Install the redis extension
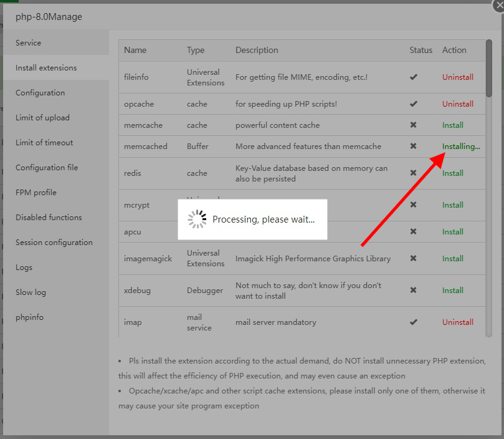The image size is (504, 439). [x=453, y=173]
